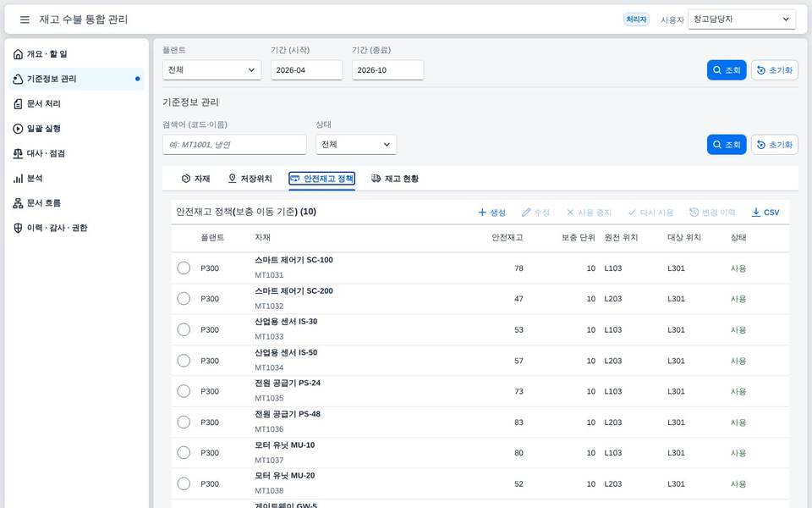This screenshot has width=812, height=508.
Task: Click the 문서 흐름 hierarchy icon
Action: click(x=18, y=203)
